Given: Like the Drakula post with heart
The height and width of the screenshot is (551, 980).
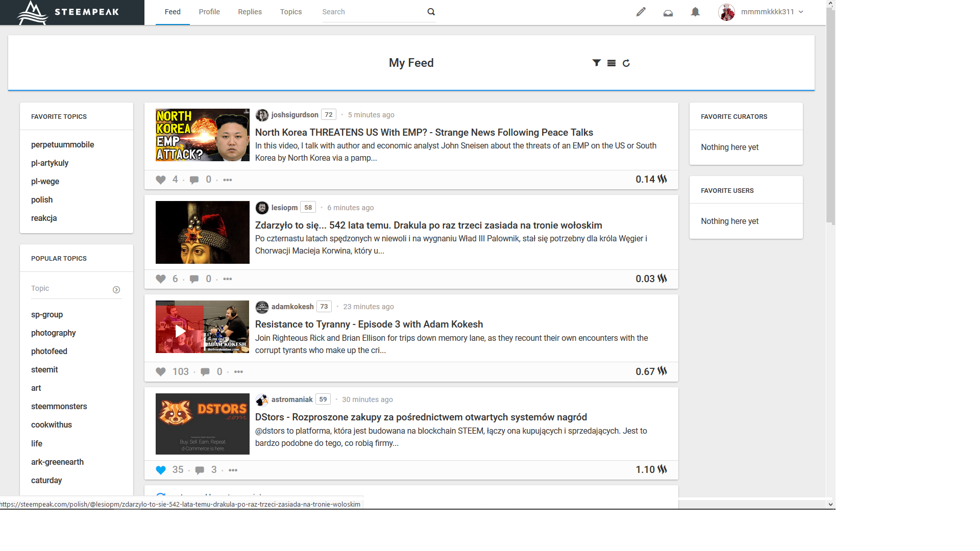Looking at the screenshot, I should (x=161, y=279).
